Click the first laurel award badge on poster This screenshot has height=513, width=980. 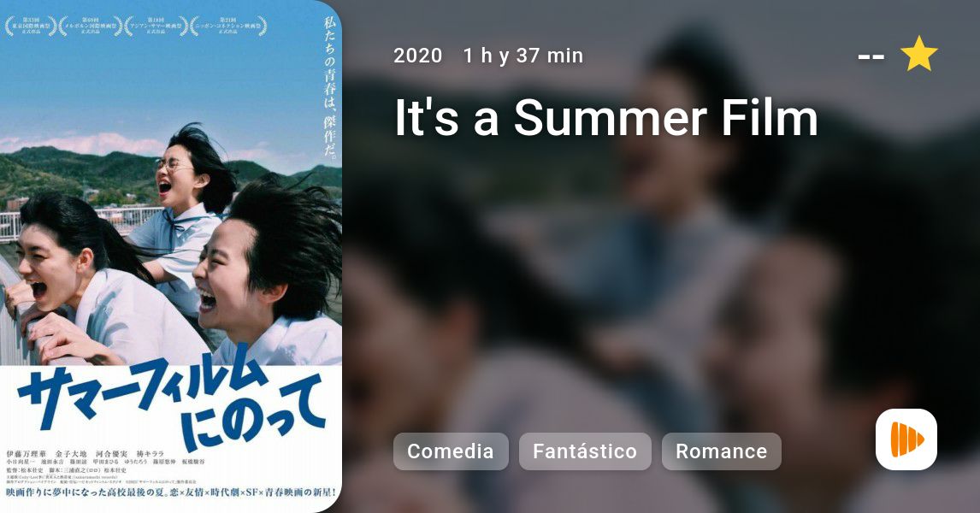(x=32, y=27)
